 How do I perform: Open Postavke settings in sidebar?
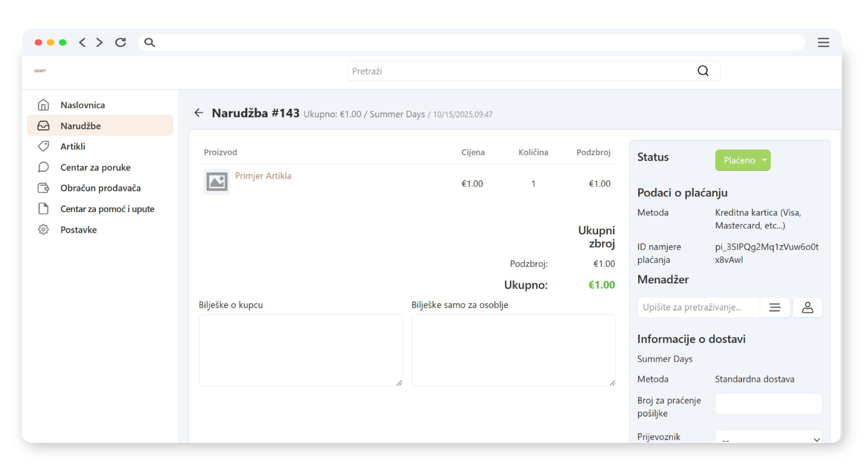point(78,230)
